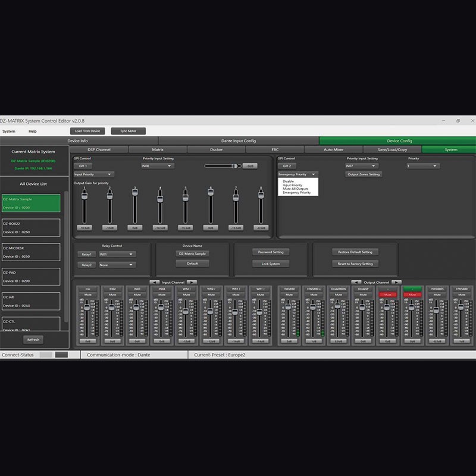Click the mic input channel fader
This screenshot has width=476, height=476.
coord(87,318)
